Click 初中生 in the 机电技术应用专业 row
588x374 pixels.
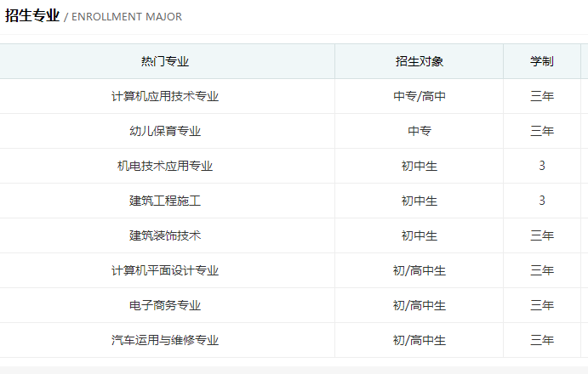pyautogui.click(x=420, y=166)
